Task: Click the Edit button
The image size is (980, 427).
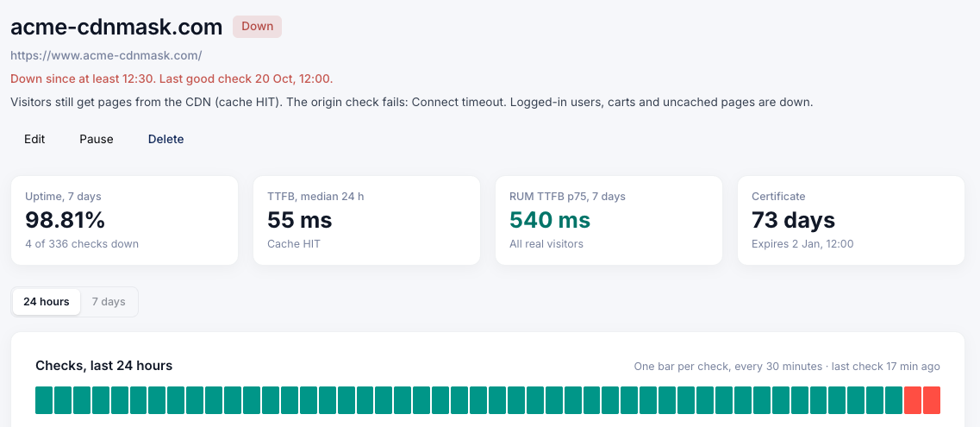Action: pos(34,139)
